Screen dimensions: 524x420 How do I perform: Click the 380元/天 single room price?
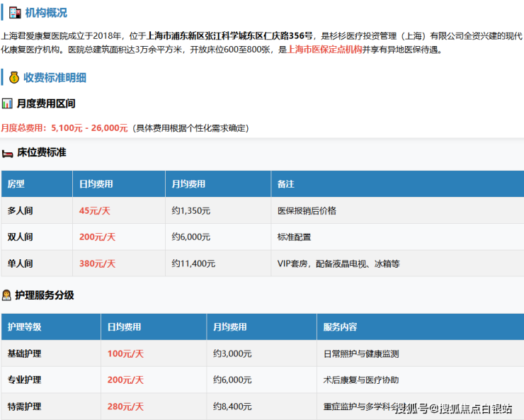[97, 263]
